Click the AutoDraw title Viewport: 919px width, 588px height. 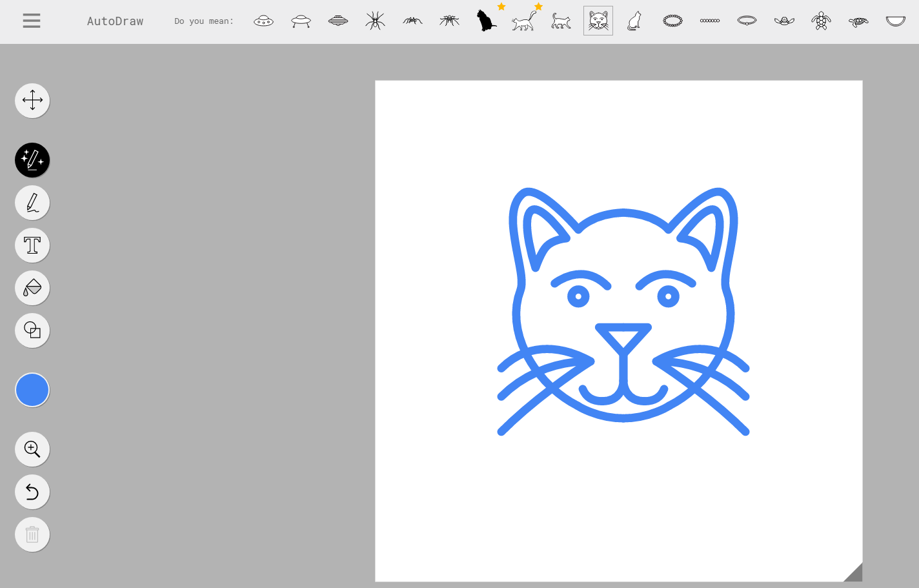[x=115, y=21]
